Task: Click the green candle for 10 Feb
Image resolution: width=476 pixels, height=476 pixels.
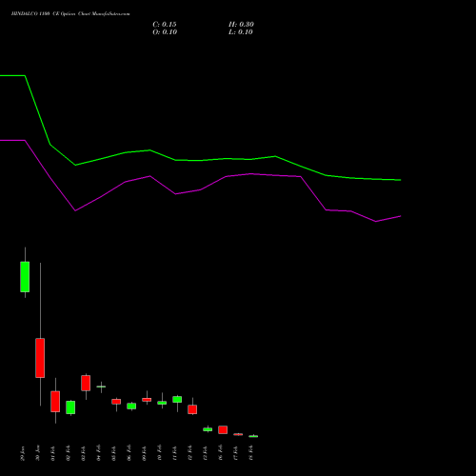Action: click(x=162, y=403)
